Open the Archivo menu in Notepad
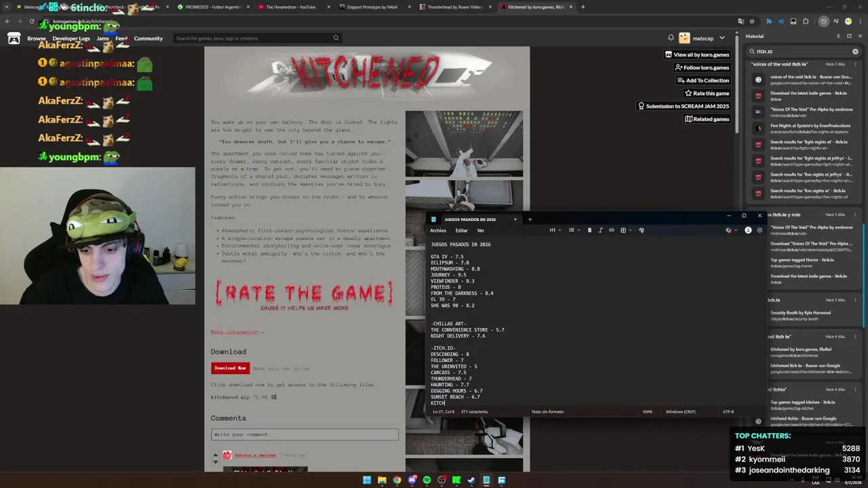Screen dimensions: 868x488 [x=438, y=230]
